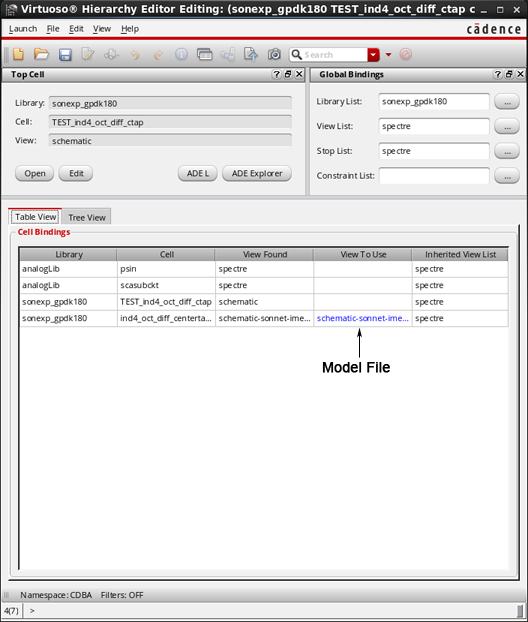
Task: Click the redo arrow icon
Action: (x=158, y=55)
